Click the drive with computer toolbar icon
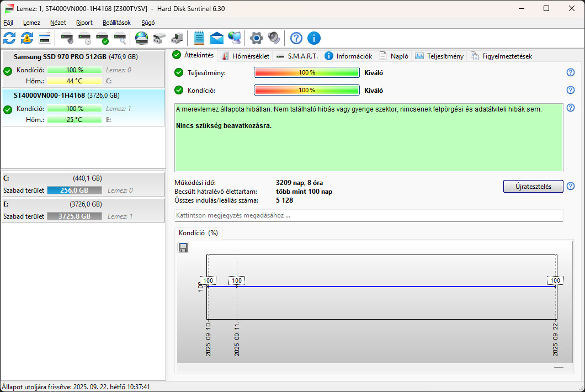 177,38
